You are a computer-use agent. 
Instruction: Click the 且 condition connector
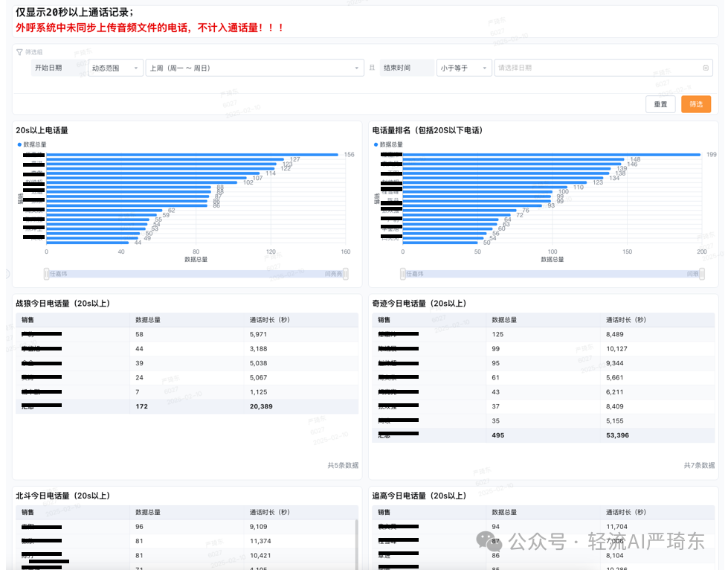click(x=372, y=68)
